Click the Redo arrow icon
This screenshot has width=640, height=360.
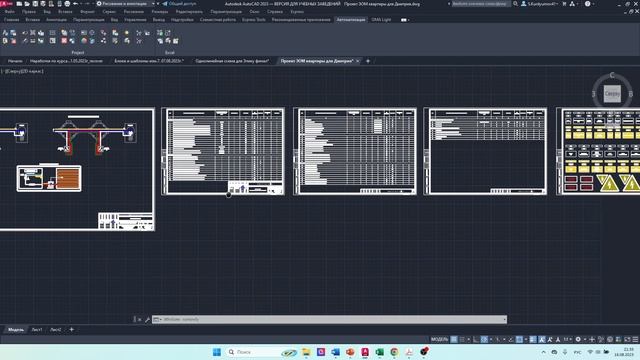tap(87, 4)
